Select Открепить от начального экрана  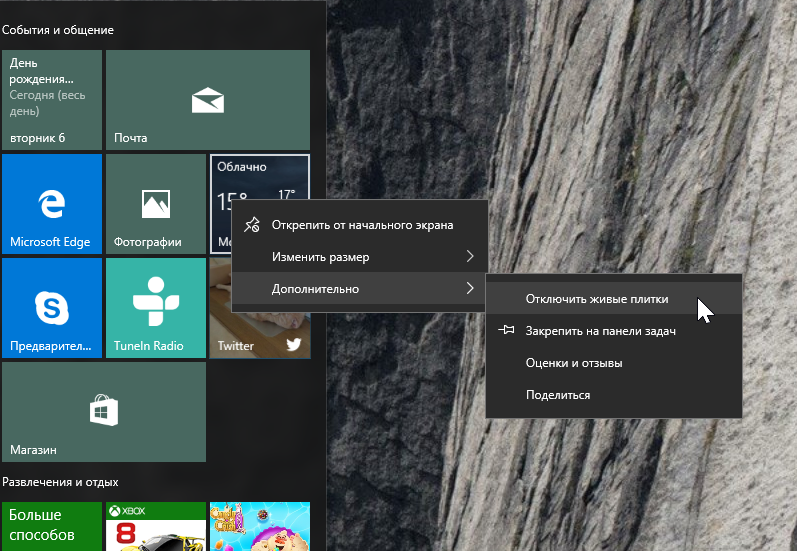point(362,225)
